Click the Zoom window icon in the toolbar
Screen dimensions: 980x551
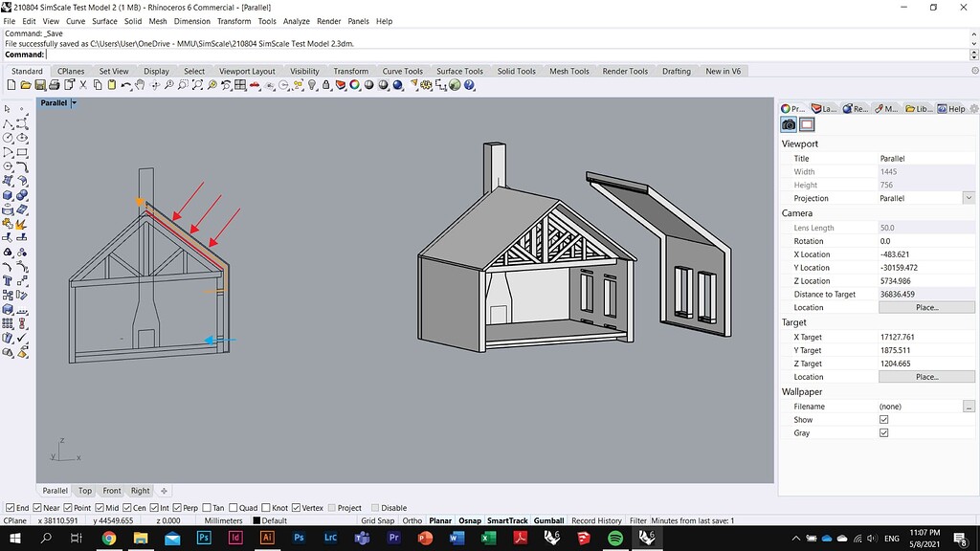[x=183, y=85]
